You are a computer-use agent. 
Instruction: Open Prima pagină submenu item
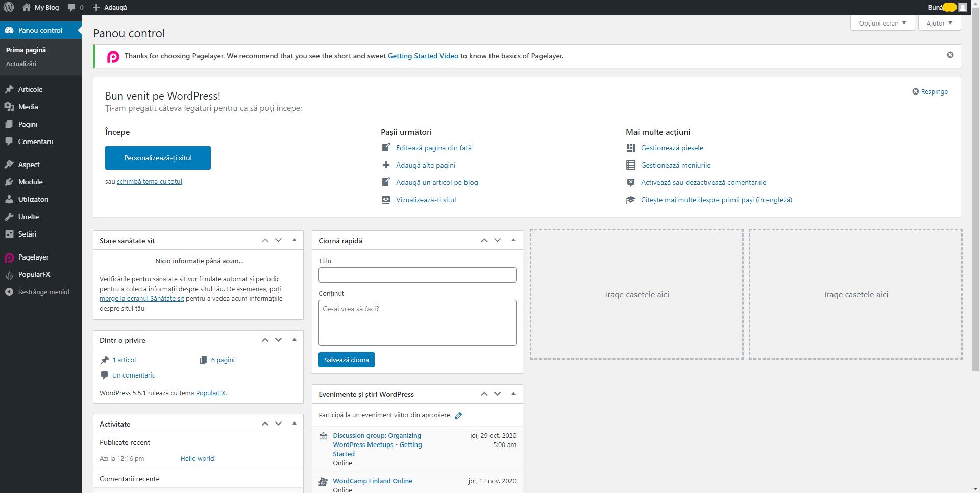tap(26, 50)
